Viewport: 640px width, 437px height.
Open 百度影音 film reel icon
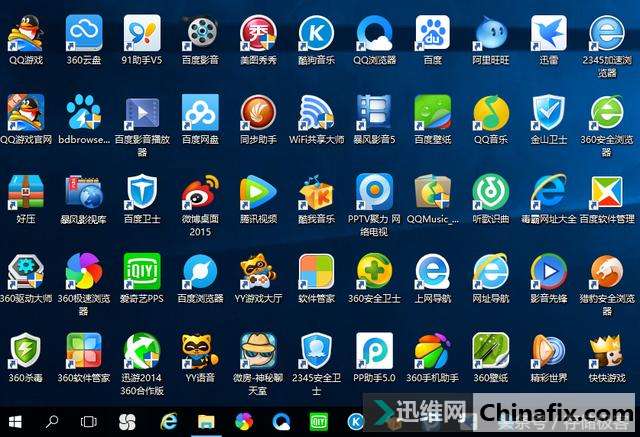(200, 33)
